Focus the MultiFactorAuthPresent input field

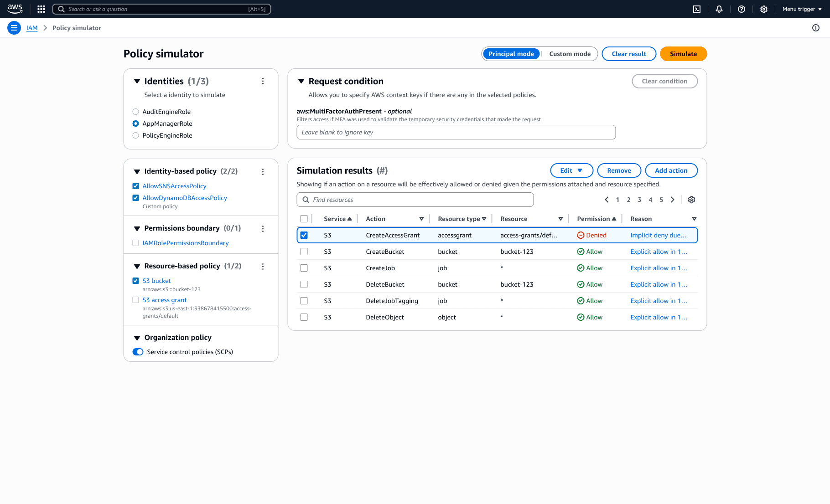pyautogui.click(x=456, y=132)
